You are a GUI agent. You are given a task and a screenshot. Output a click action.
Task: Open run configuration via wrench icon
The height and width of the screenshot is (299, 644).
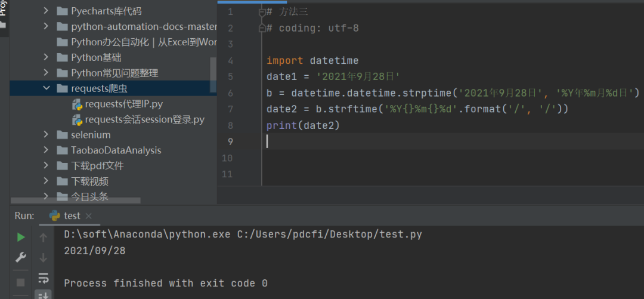[x=20, y=258]
